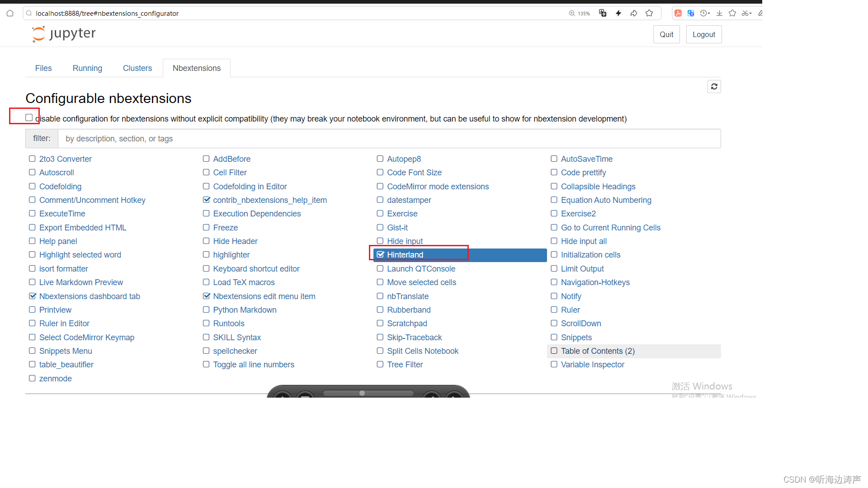Enable the 2to3 Converter checkbox
Screen dimensions: 868x488
(32, 159)
